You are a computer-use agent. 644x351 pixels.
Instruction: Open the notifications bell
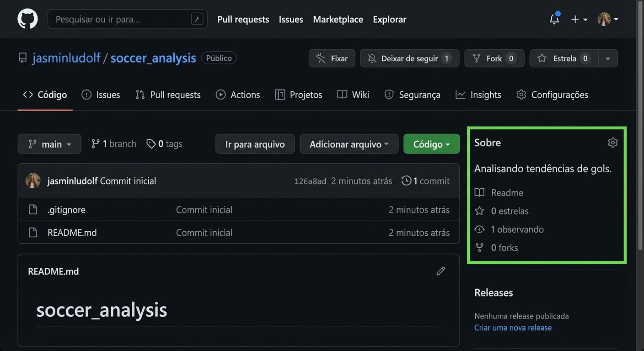coord(554,19)
